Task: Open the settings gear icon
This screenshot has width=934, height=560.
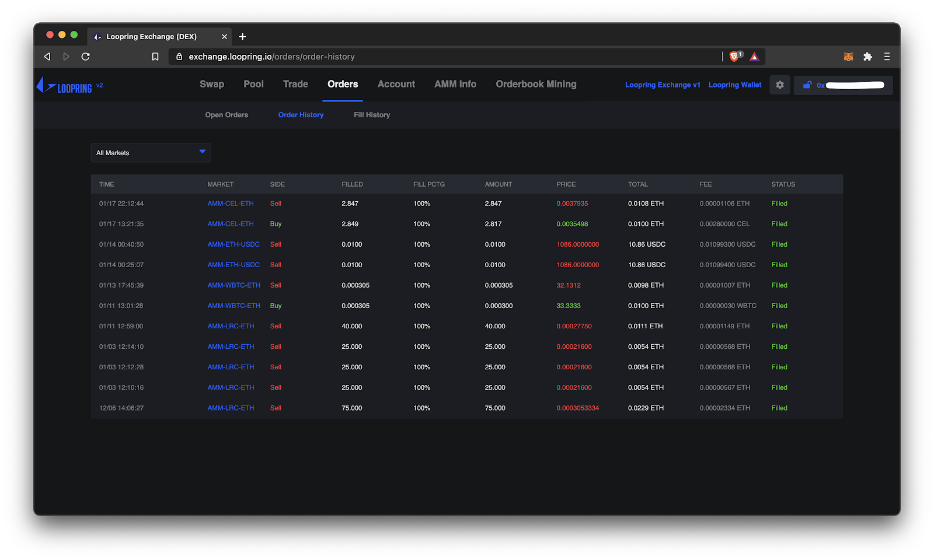Action: (779, 85)
